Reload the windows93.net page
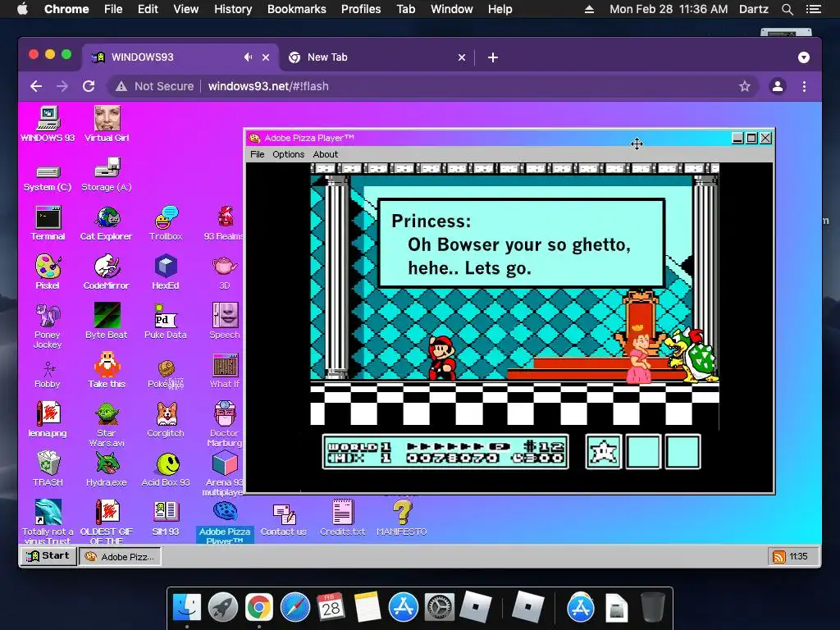Image resolution: width=840 pixels, height=630 pixels. click(x=89, y=86)
